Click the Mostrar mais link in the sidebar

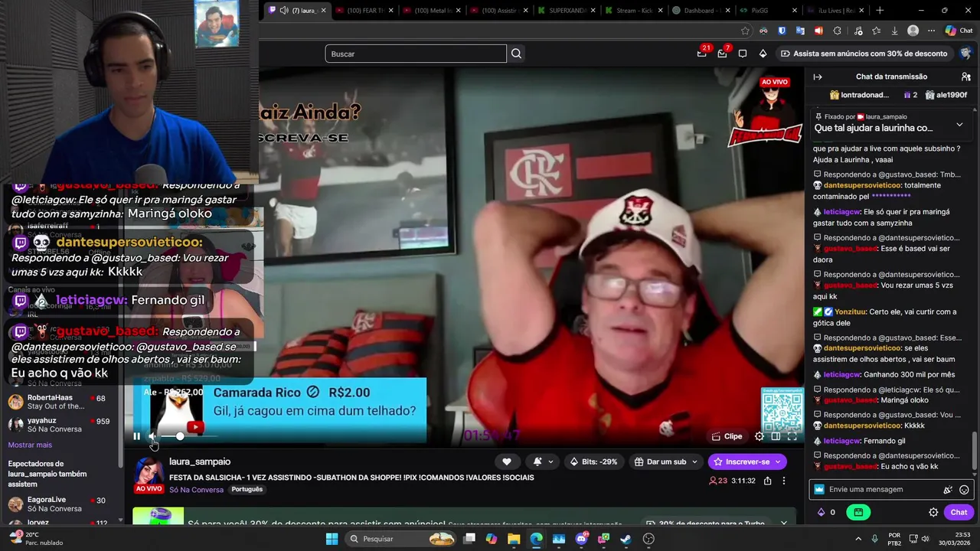tap(30, 445)
